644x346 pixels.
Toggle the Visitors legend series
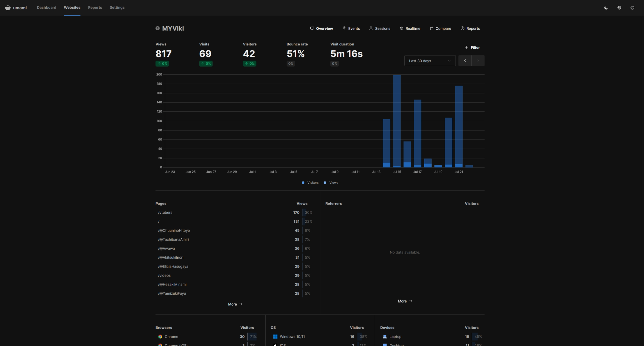(x=310, y=183)
